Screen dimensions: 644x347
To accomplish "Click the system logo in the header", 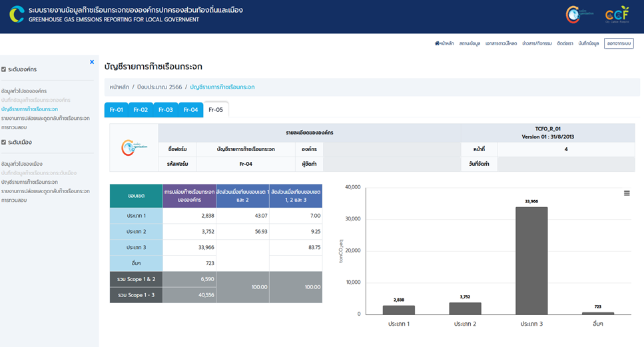I will (x=16, y=15).
